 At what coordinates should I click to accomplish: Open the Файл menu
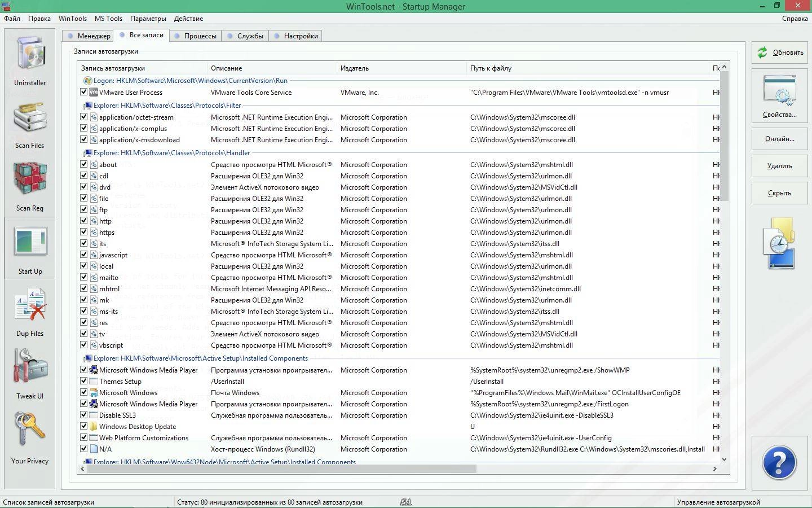pos(12,19)
